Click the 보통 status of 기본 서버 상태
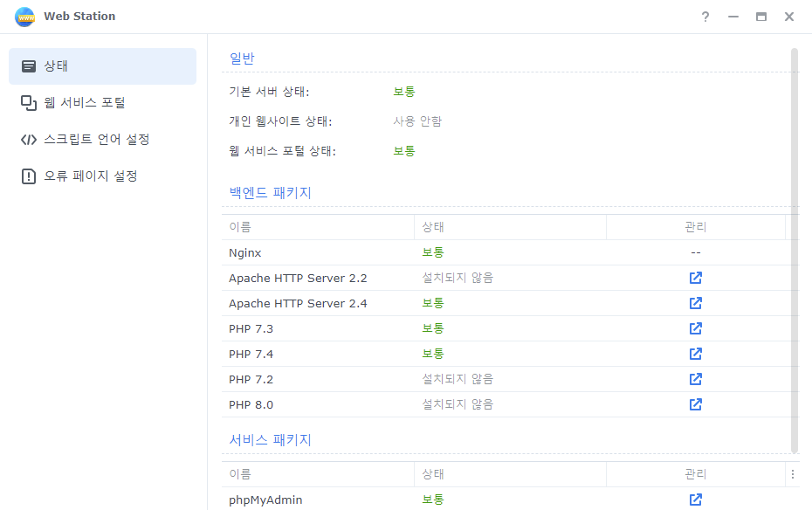The width and height of the screenshot is (812, 510). click(x=404, y=93)
